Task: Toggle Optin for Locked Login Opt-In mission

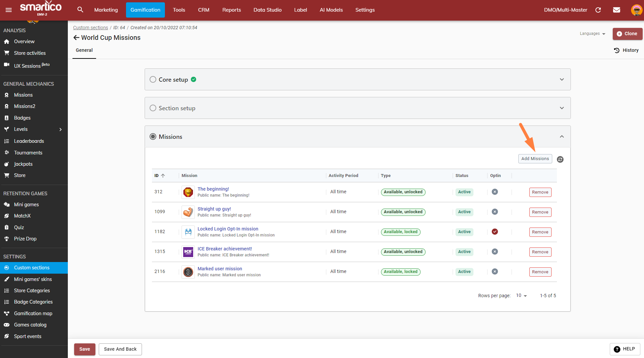Action: pyautogui.click(x=495, y=231)
